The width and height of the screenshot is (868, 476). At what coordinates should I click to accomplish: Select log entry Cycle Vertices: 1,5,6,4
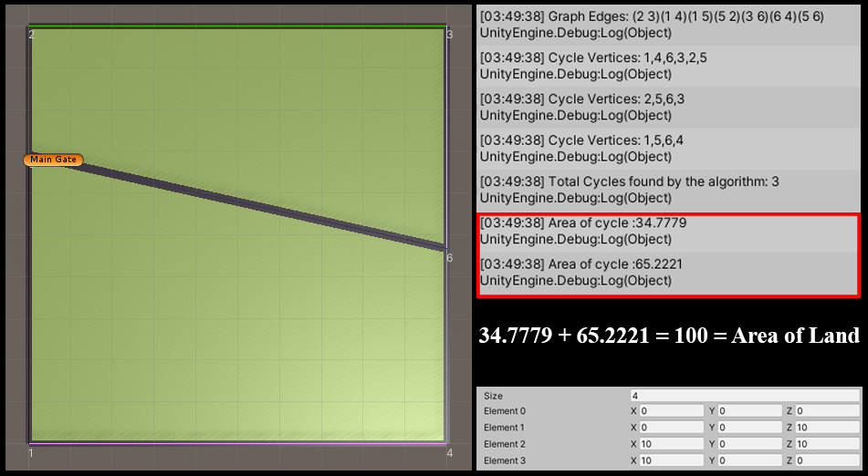click(667, 149)
